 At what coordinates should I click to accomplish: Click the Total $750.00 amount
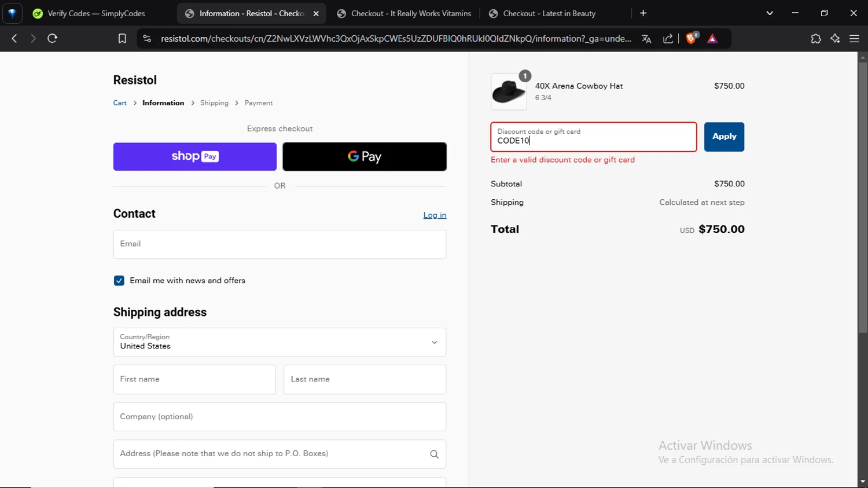[x=722, y=229]
